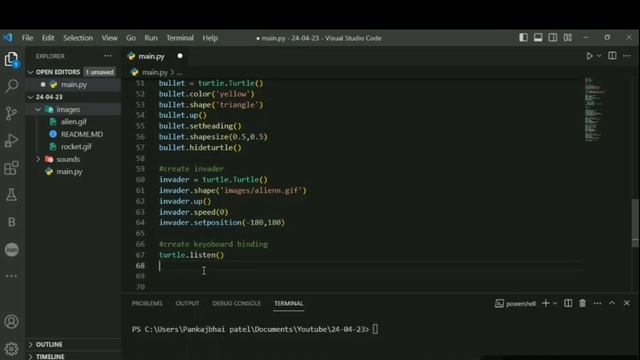Toggle the bottom Panel layout button
The height and width of the screenshot is (360, 640).
538,38
